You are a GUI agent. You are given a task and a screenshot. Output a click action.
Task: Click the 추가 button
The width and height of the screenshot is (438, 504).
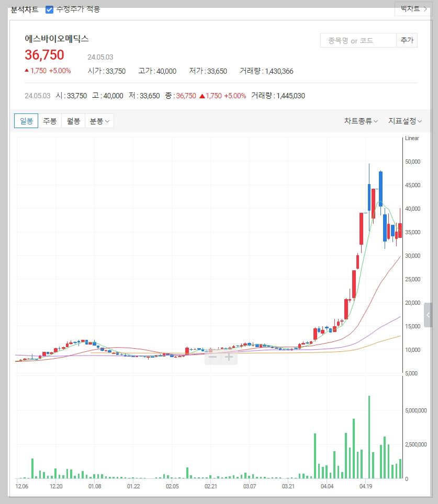(x=407, y=40)
